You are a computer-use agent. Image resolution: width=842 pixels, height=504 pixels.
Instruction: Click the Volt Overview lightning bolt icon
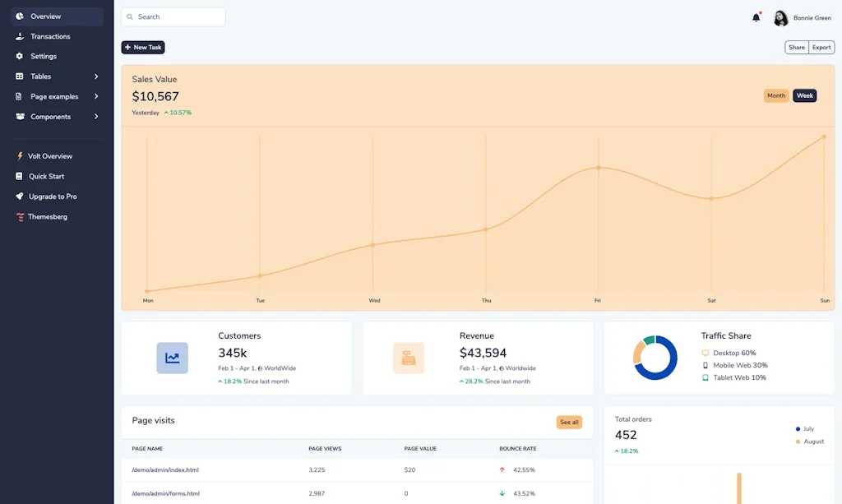(20, 156)
